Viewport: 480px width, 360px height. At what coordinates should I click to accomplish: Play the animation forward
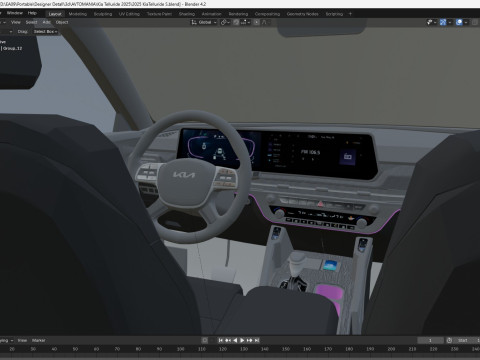(x=242, y=340)
